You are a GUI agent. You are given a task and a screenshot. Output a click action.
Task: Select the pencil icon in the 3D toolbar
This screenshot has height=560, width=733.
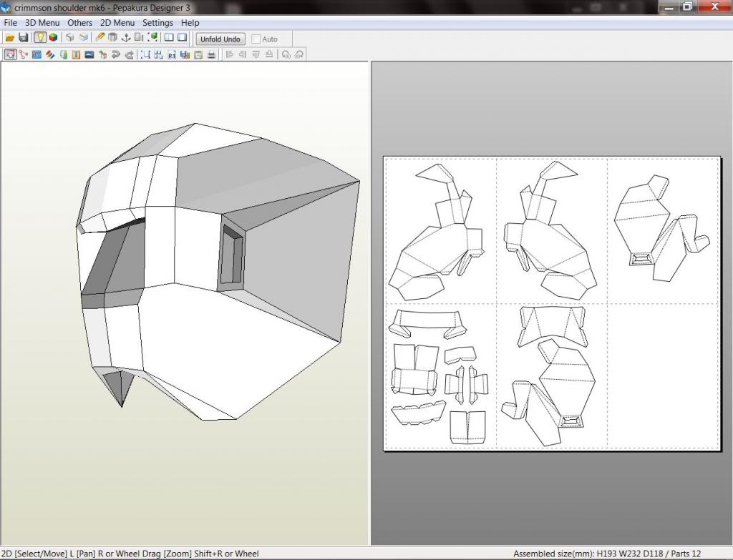click(x=100, y=38)
